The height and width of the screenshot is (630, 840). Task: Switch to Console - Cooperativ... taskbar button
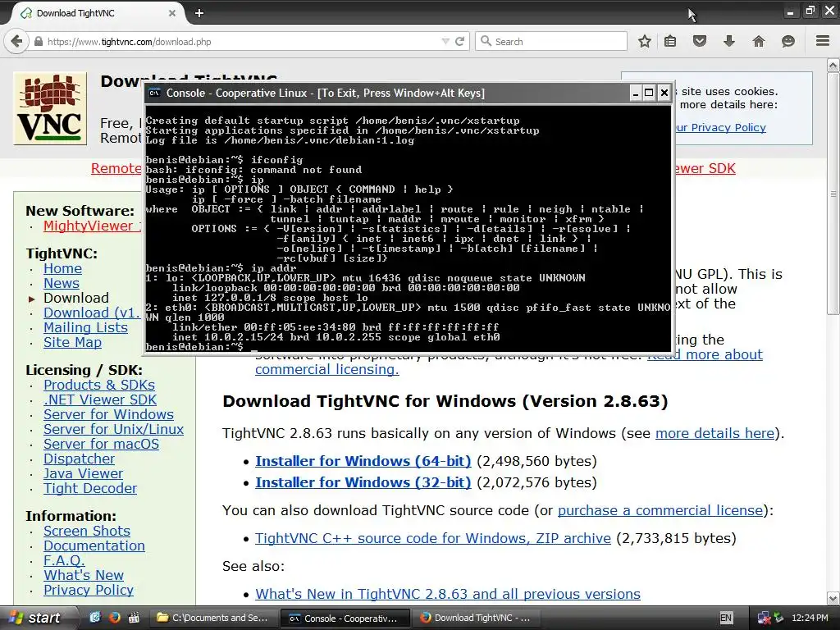point(345,619)
